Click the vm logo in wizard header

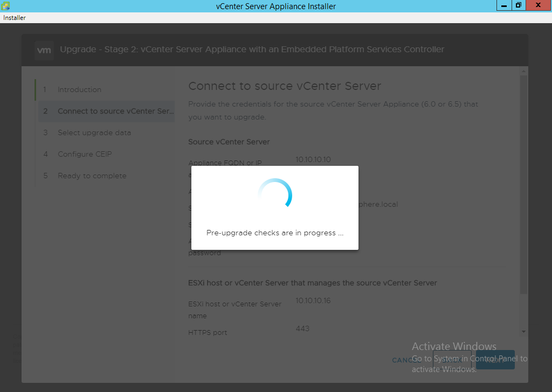[44, 50]
